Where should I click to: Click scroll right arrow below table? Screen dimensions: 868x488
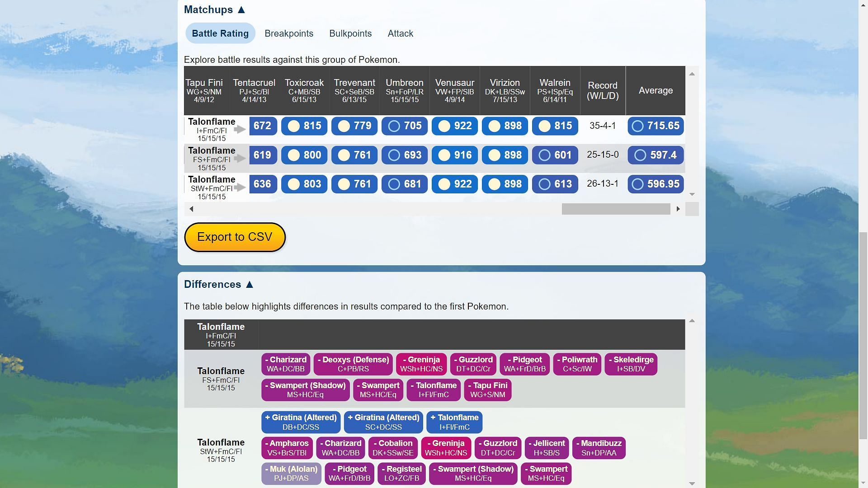(x=677, y=209)
